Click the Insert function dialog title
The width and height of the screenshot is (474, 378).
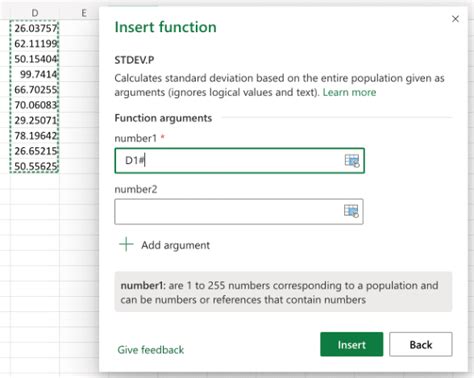tap(165, 27)
